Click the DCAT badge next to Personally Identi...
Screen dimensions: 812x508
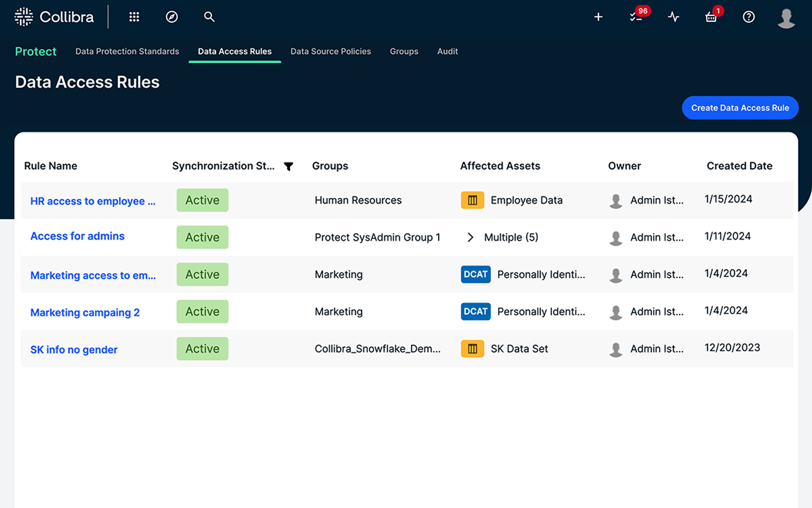(475, 274)
